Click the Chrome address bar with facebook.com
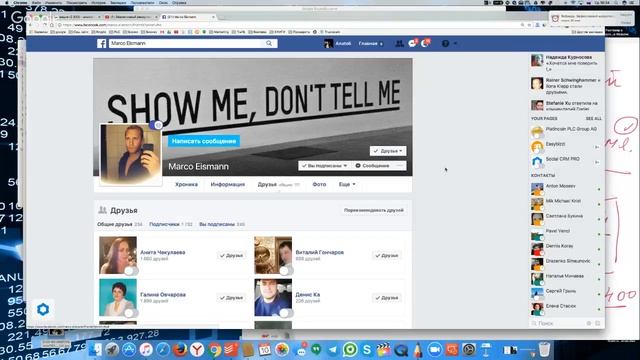Image resolution: width=640 pixels, height=360 pixels. coord(286,25)
